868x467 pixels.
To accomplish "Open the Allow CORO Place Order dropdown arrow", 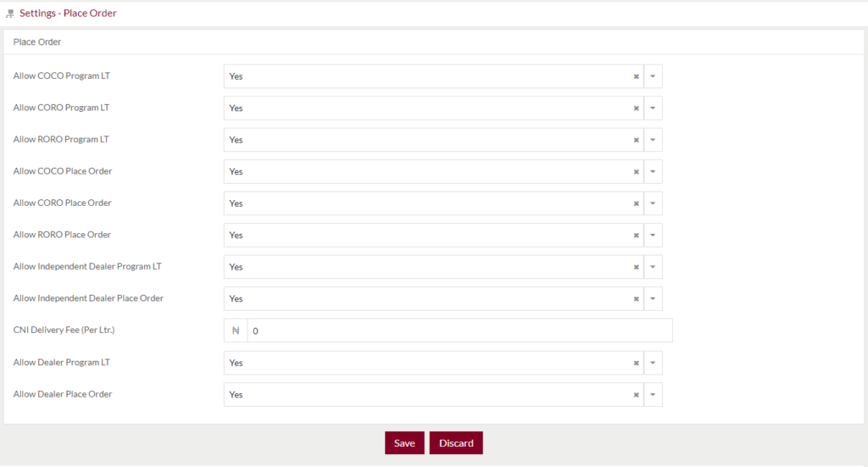I will [x=653, y=203].
